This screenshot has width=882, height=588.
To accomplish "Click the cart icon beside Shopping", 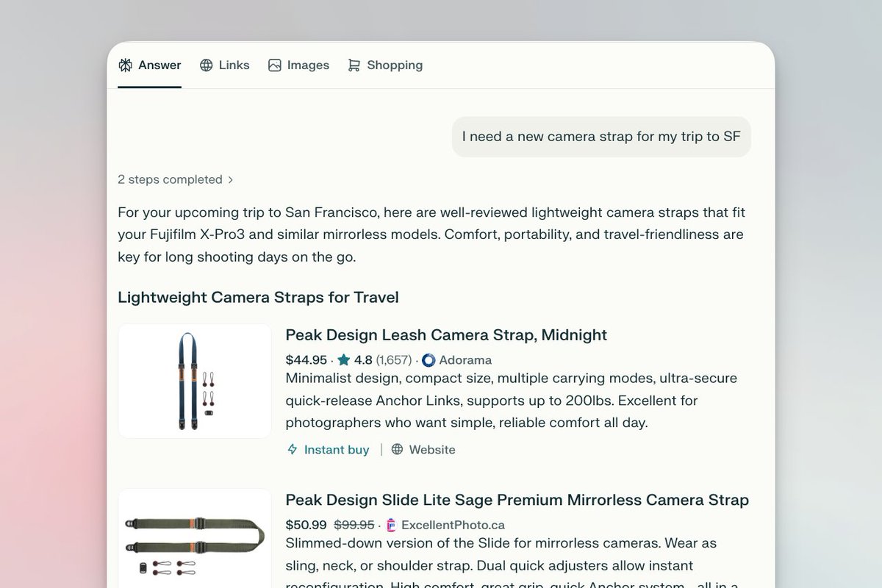I will click(x=354, y=65).
